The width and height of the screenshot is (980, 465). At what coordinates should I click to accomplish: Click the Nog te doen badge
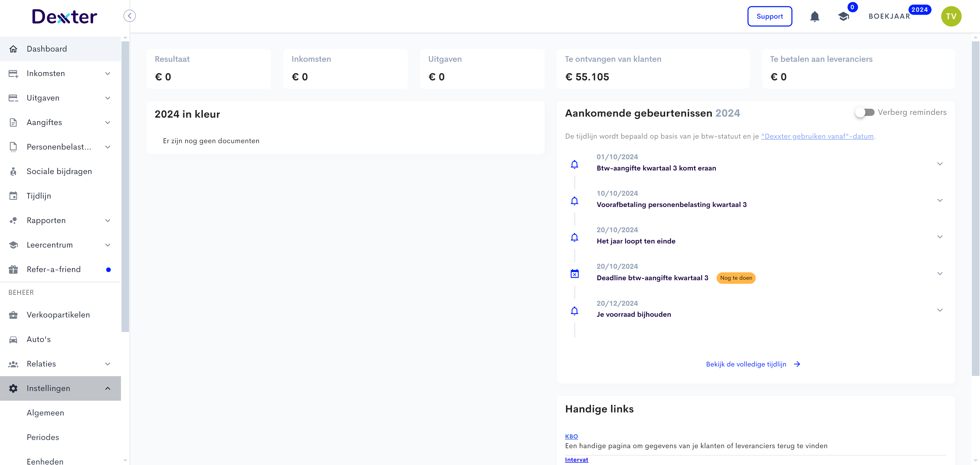[736, 278]
